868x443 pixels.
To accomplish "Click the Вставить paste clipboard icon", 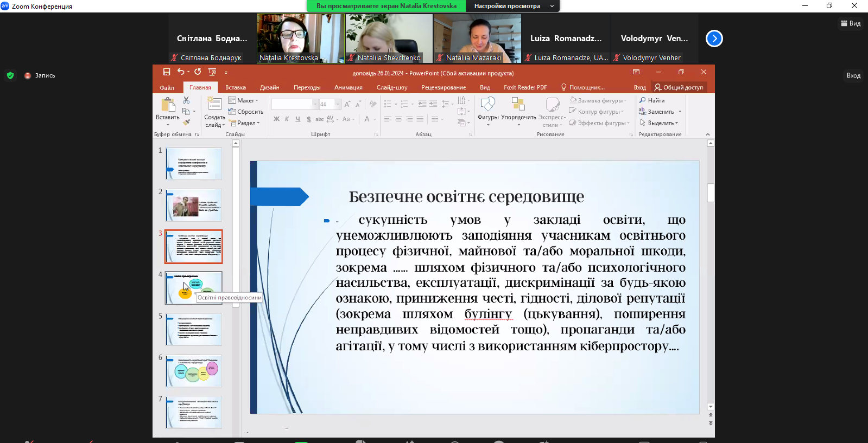I will point(168,104).
